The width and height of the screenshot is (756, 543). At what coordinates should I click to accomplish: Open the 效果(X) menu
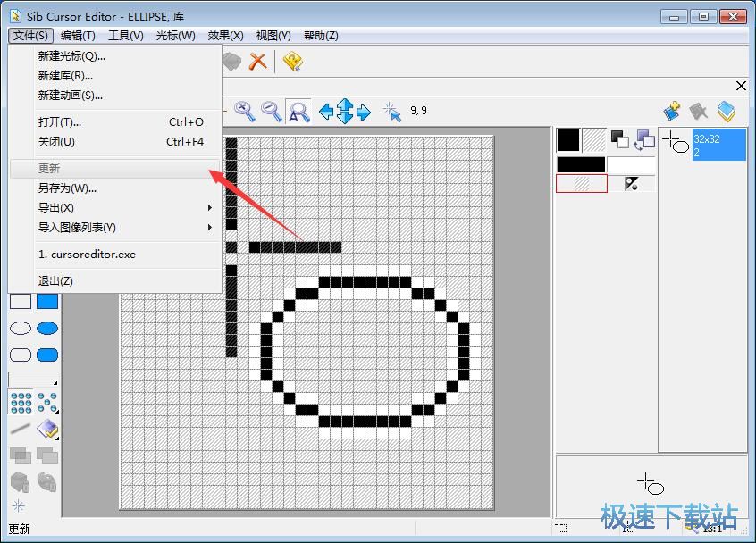[x=225, y=36]
